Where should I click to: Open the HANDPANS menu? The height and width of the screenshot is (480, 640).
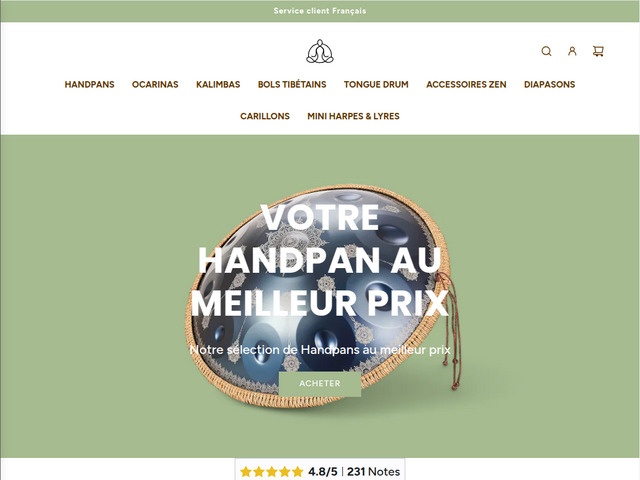[89, 84]
